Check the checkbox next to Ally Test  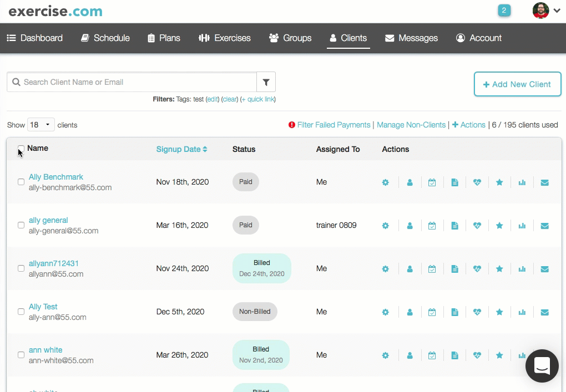pos(21,312)
